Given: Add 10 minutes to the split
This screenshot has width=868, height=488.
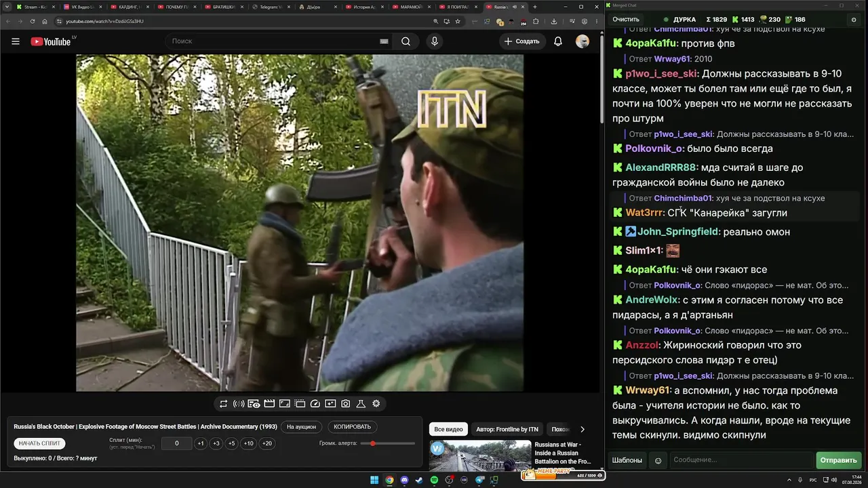Looking at the screenshot, I should click(x=249, y=443).
